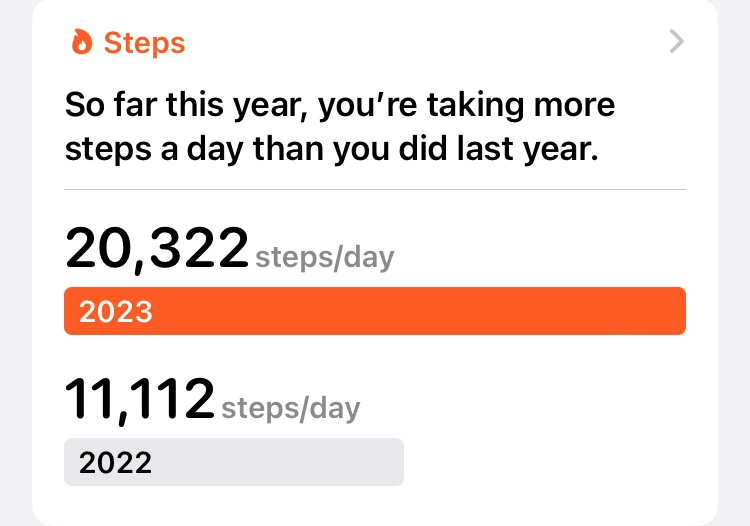The image size is (750, 526).
Task: Click the words "last year" in the summary
Action: tap(533, 151)
